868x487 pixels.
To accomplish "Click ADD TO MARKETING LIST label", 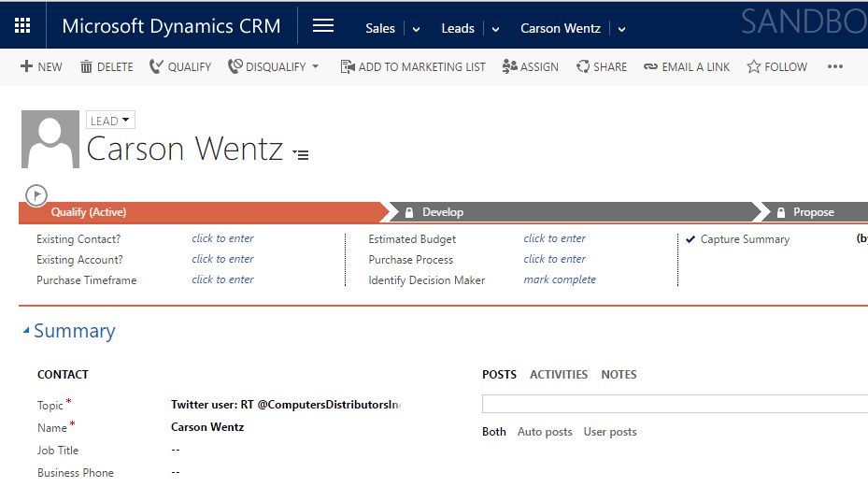I will pyautogui.click(x=421, y=67).
